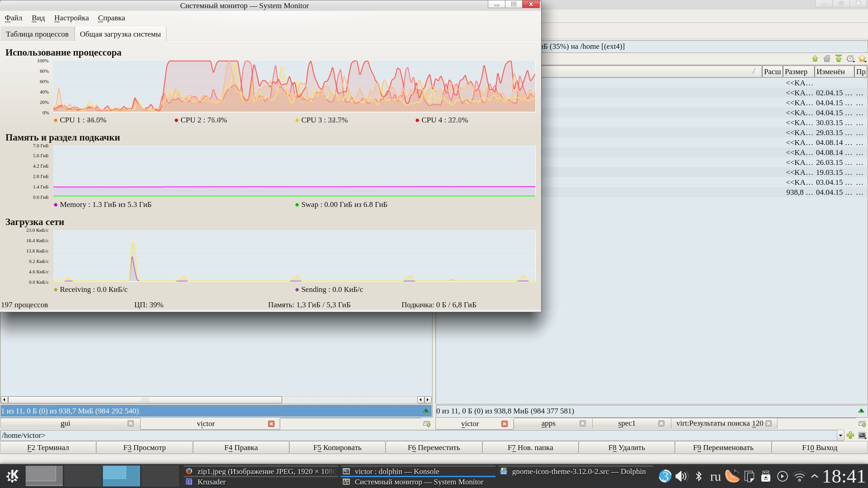Expand the command line history dropdown
The height and width of the screenshot is (488, 868).
coord(840,436)
